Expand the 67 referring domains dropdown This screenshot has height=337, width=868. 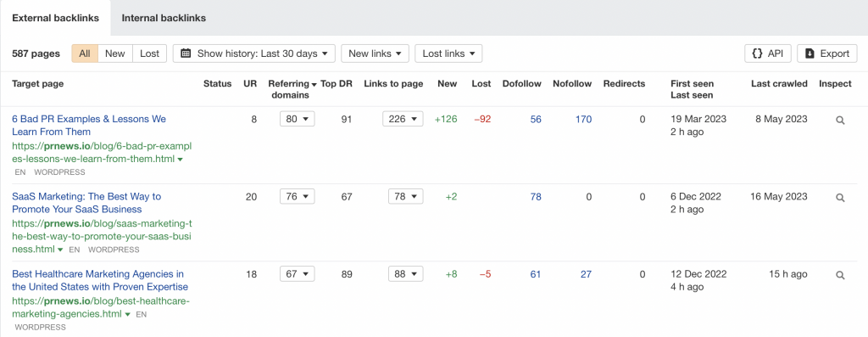click(x=298, y=274)
